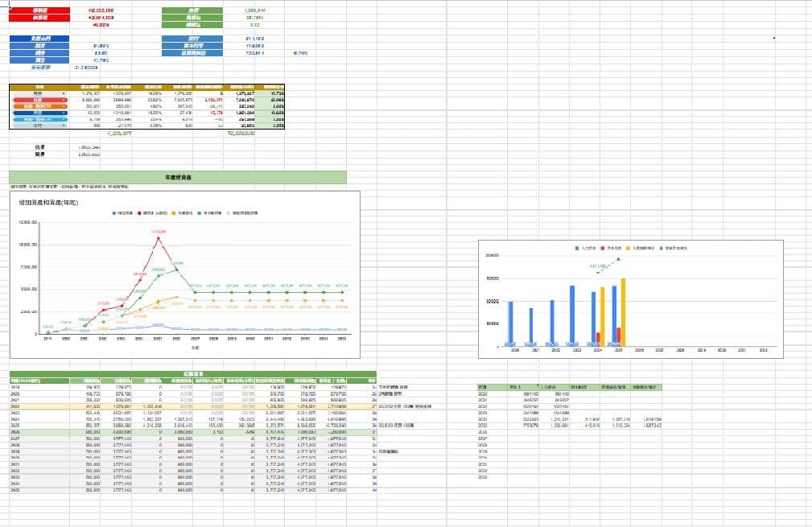Select the bottom blue label cell under green labels
The image size is (812, 527).
(192, 53)
